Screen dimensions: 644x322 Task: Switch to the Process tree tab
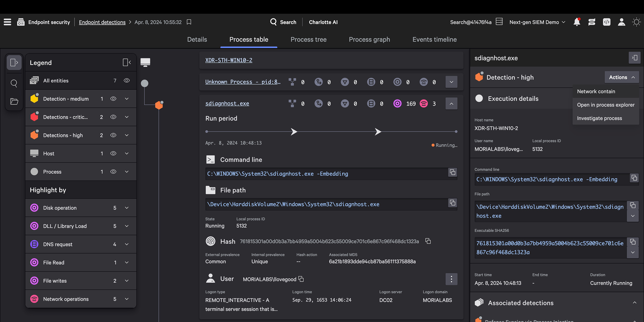pyautogui.click(x=308, y=40)
